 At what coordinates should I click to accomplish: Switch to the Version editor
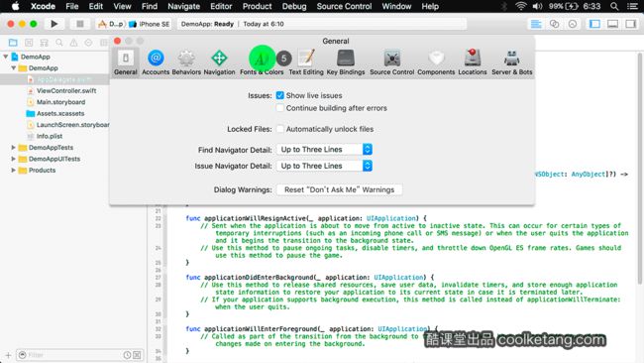tap(572, 24)
